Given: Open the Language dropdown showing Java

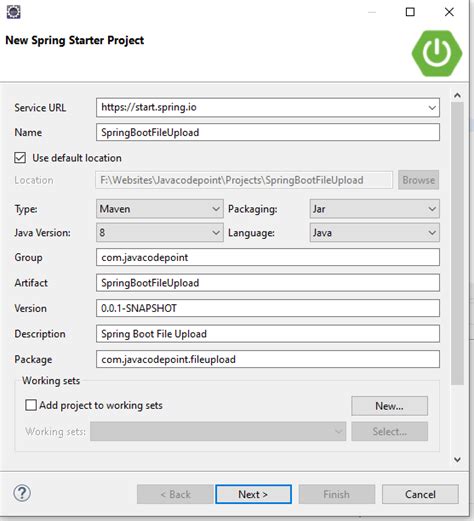Looking at the screenshot, I should [x=375, y=233].
